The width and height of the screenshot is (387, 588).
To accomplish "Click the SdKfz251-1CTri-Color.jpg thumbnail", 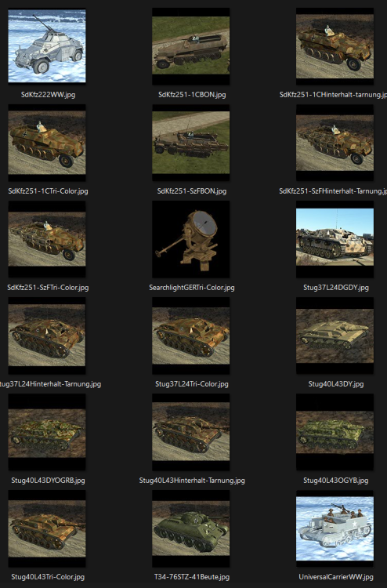I will (x=47, y=143).
